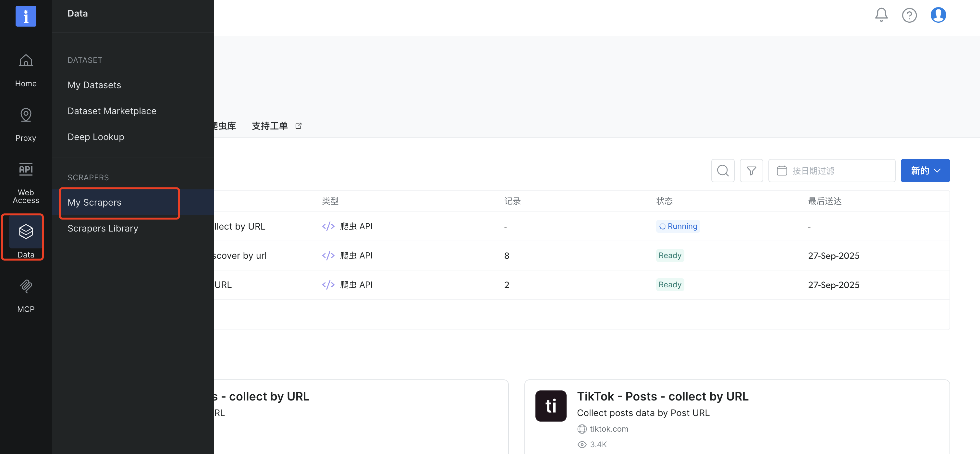Select My Datasets menu item
Viewport: 980px width, 454px height.
coord(94,85)
